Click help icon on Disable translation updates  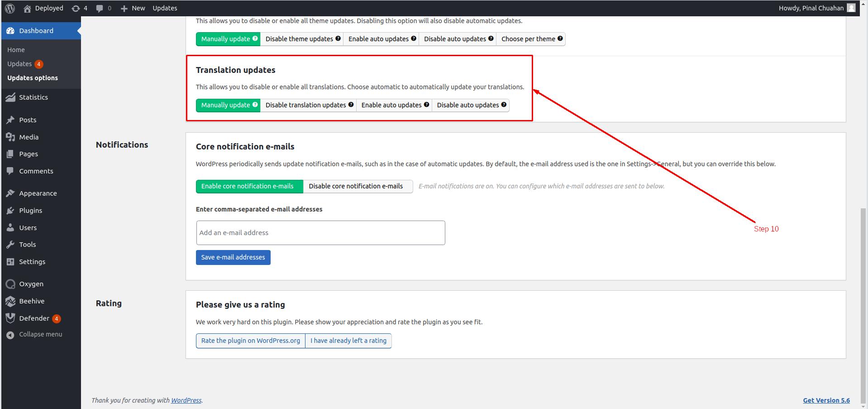(351, 105)
